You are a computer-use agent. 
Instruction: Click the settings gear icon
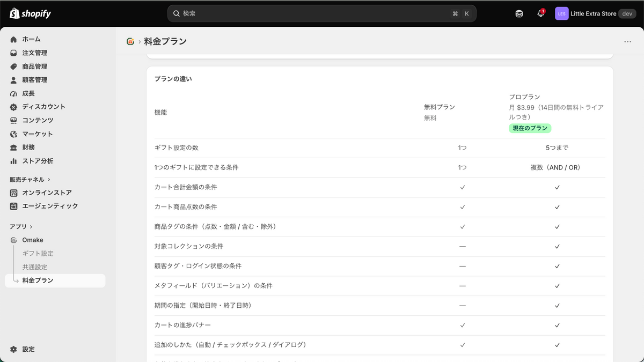pos(14,349)
